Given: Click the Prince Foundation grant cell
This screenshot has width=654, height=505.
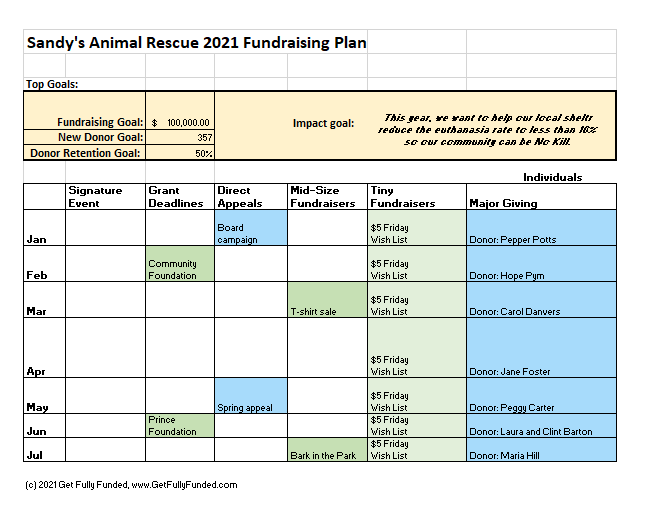Looking at the screenshot, I should (x=180, y=426).
